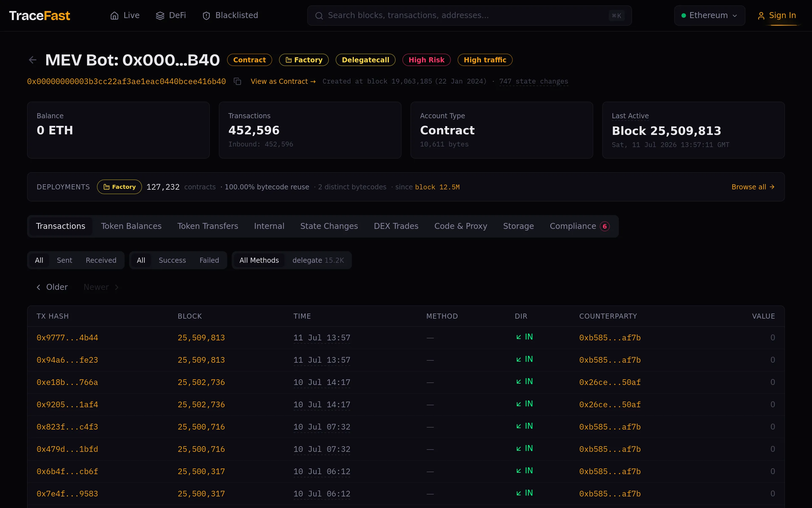Open transaction 0xe18b...766a

(67, 382)
